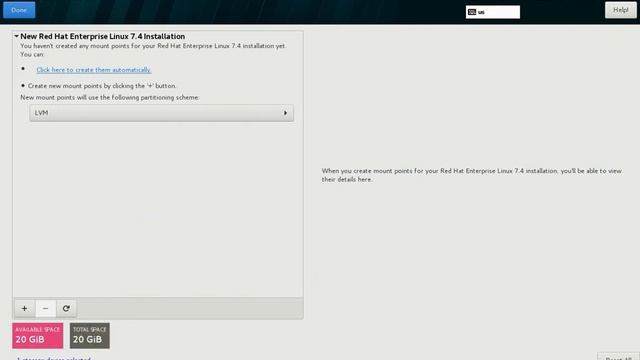
Task: Click the Reset All button
Action: click(618, 357)
